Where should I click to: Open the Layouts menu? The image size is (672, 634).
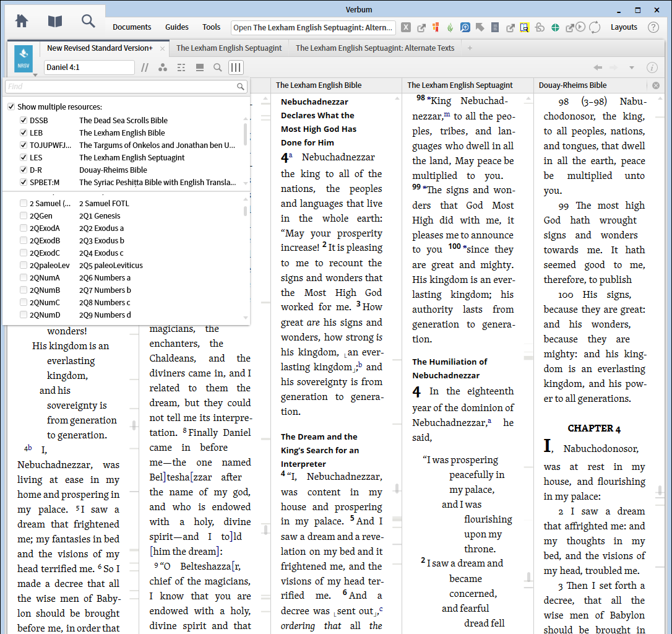point(624,27)
